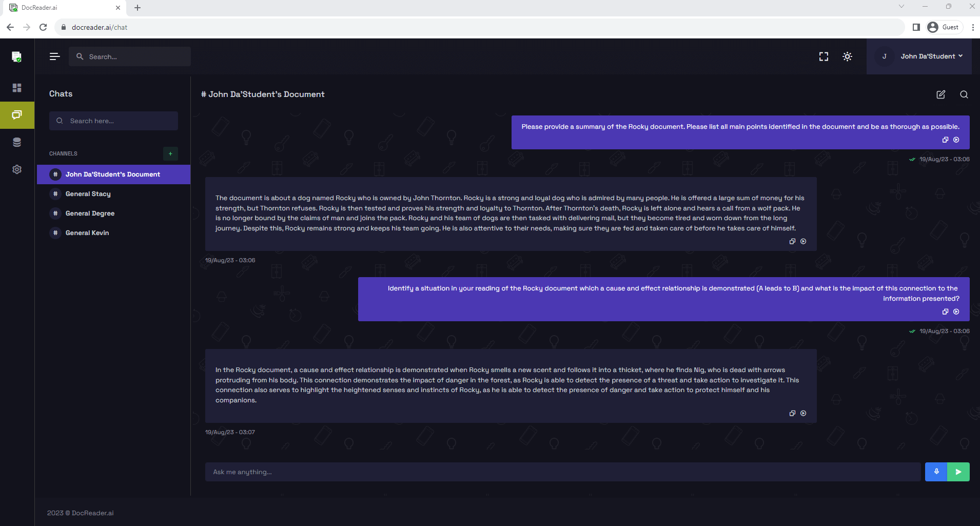Toggle light/dark theme with sun icon
Viewport: 980px width, 526px height.
click(x=847, y=56)
